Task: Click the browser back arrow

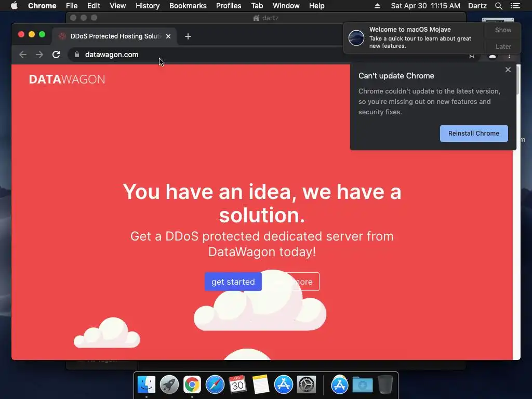Action: (23, 55)
